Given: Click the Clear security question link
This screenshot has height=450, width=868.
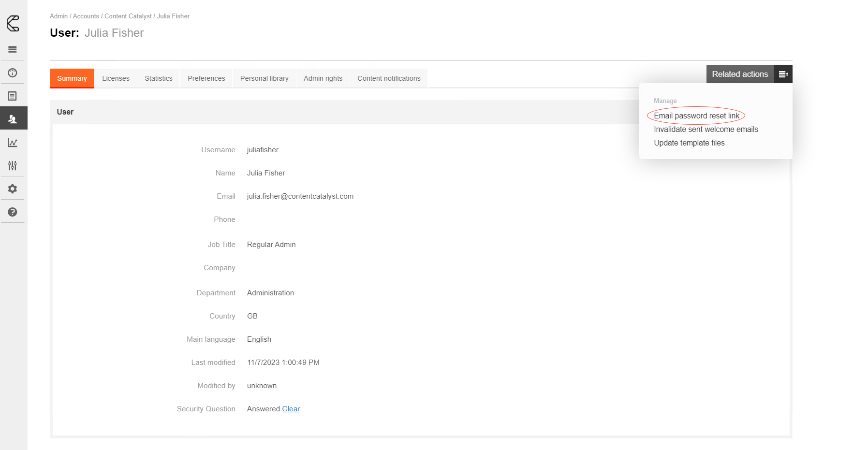Looking at the screenshot, I should coord(291,409).
